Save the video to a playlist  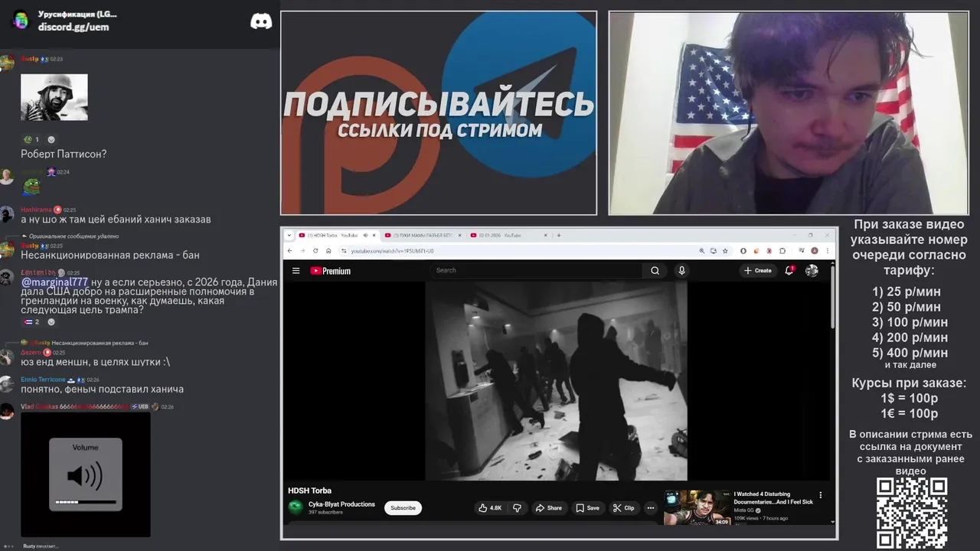[x=588, y=507]
